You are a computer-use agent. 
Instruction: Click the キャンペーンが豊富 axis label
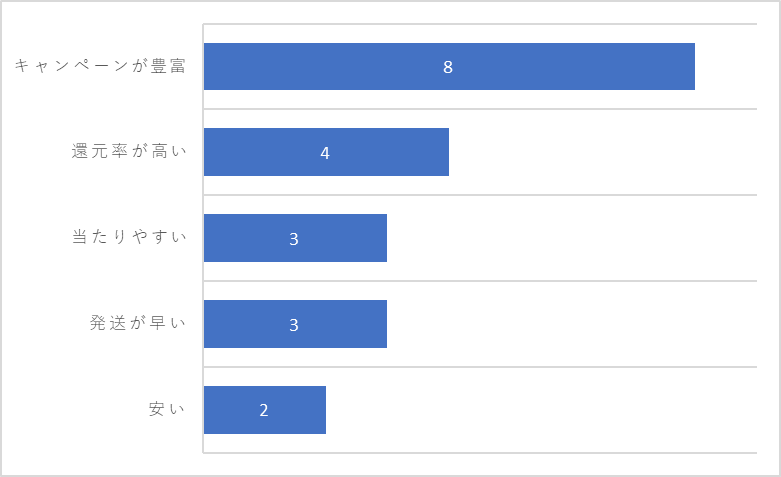(x=100, y=66)
